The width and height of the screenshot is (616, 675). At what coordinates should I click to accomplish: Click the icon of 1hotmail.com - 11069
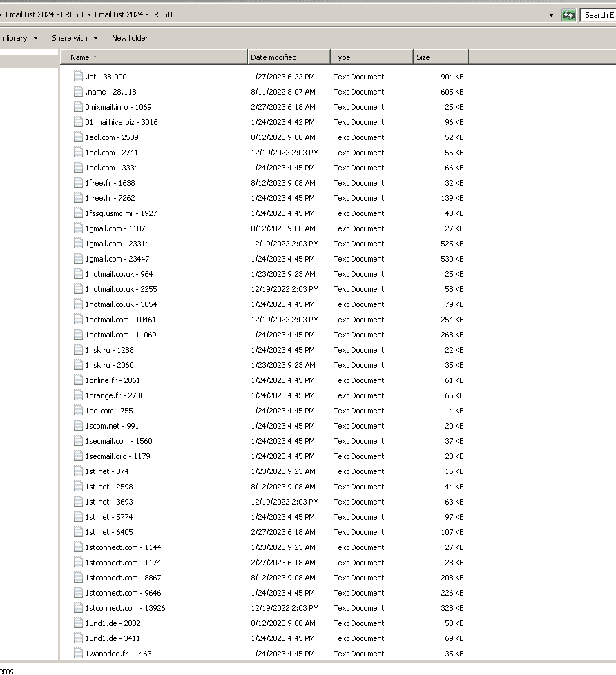click(78, 335)
